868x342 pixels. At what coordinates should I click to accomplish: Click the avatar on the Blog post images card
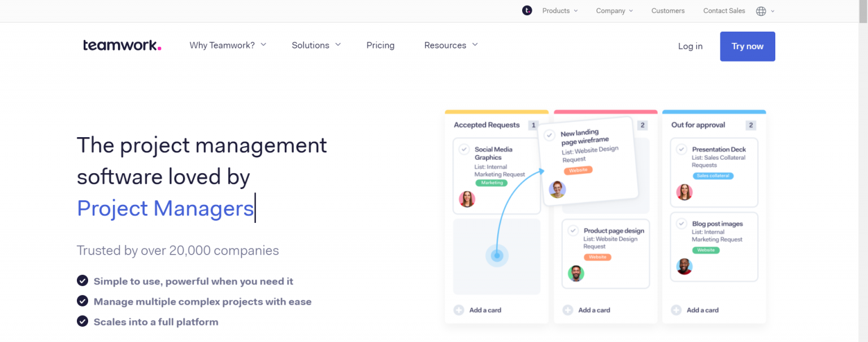[684, 267]
